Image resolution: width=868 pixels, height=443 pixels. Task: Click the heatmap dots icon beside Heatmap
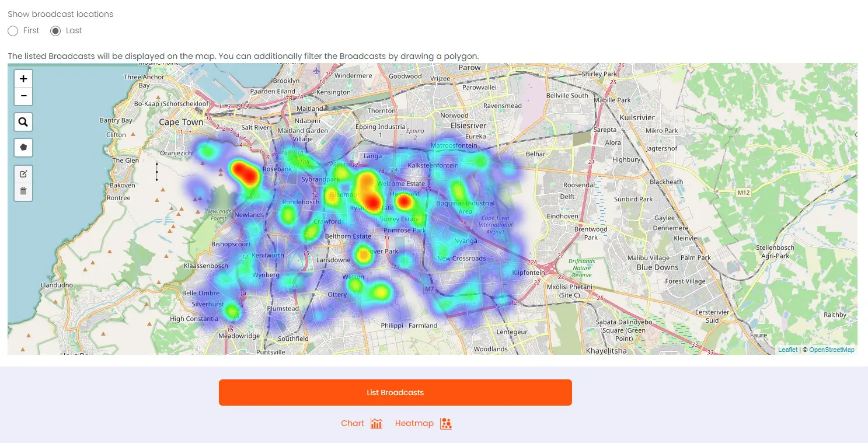point(446,424)
